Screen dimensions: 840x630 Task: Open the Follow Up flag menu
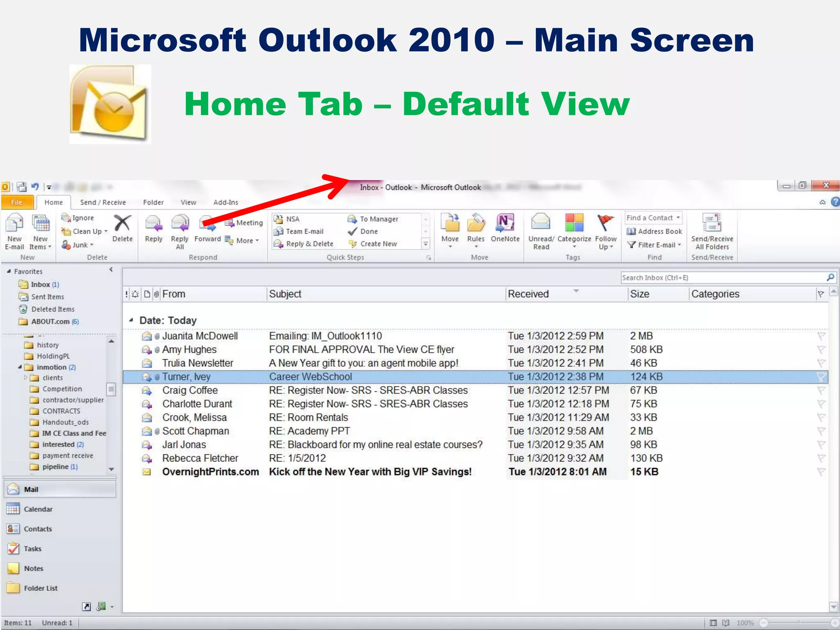(x=606, y=232)
